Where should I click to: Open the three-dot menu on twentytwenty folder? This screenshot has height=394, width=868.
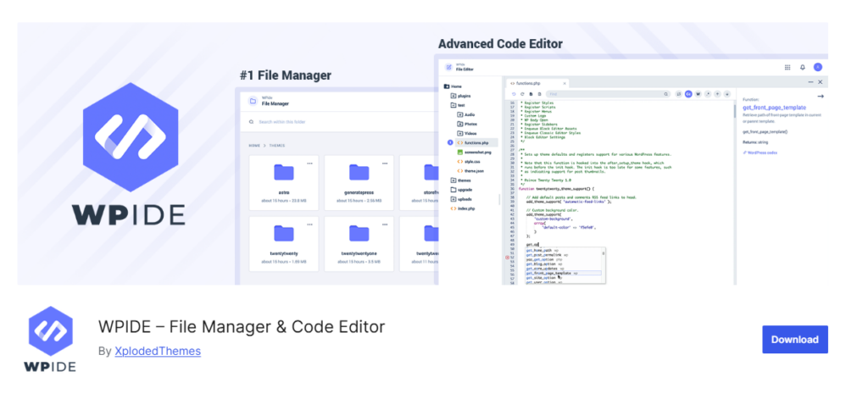310,225
